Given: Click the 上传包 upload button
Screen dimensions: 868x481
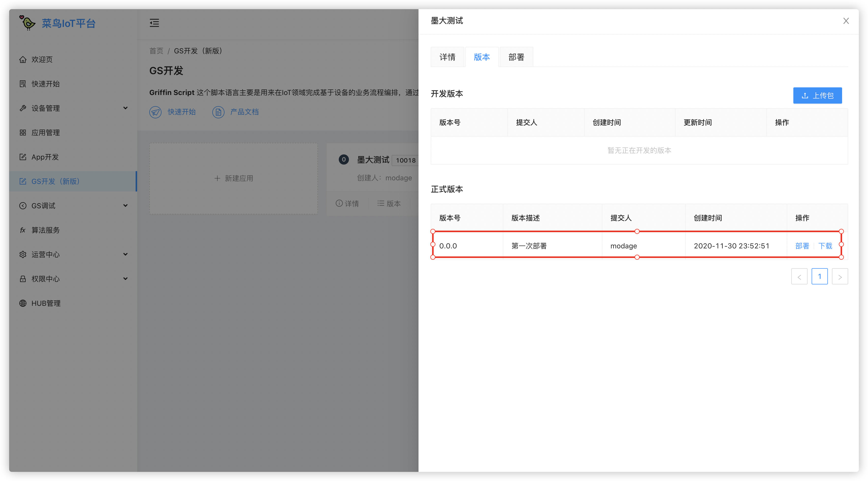Looking at the screenshot, I should click(817, 95).
